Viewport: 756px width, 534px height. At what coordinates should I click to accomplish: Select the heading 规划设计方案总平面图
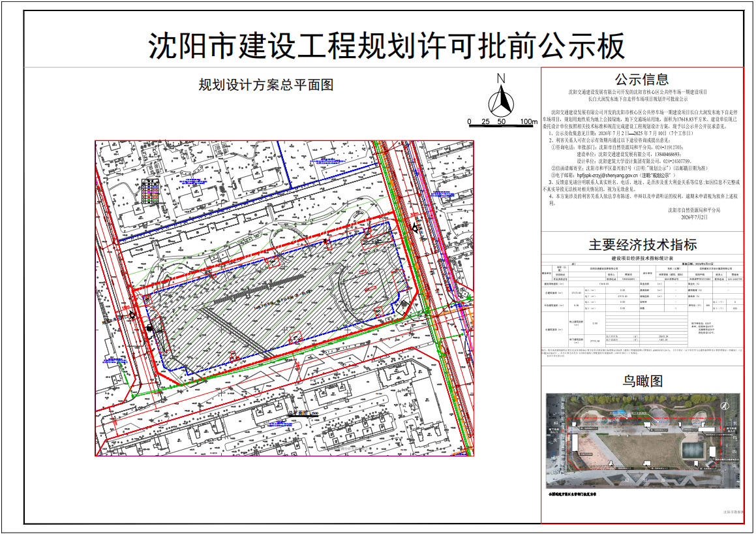266,86
